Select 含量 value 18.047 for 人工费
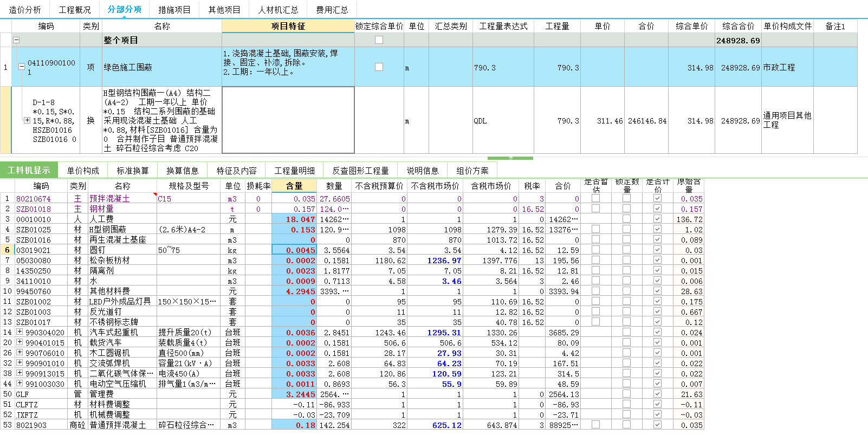The image size is (868, 435). coord(294,219)
